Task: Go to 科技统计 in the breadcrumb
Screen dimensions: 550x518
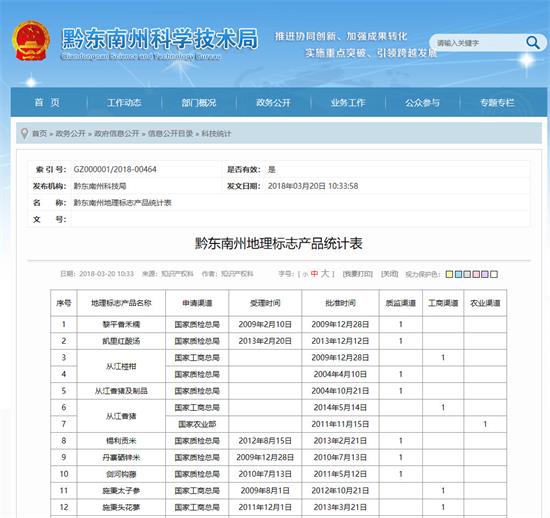Action: pyautogui.click(x=216, y=133)
